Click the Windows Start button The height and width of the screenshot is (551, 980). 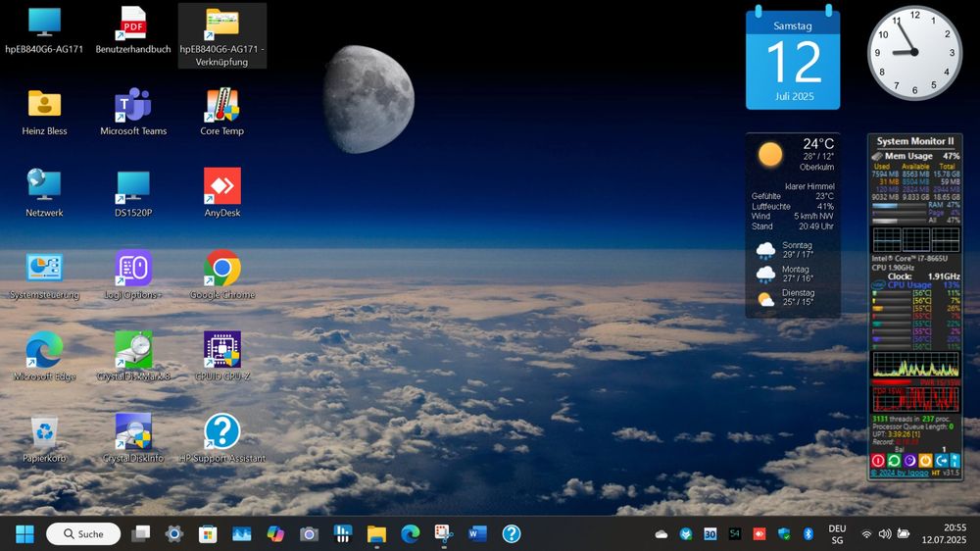[24, 534]
